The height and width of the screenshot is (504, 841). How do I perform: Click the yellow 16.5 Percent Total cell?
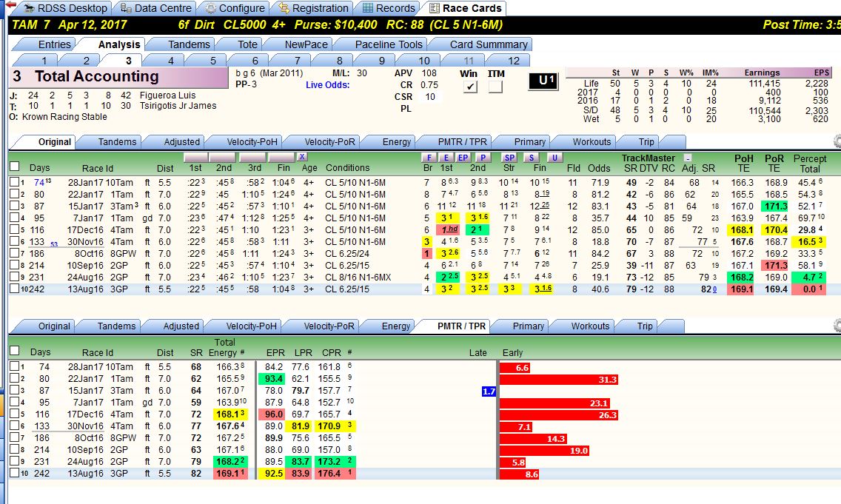pos(809,241)
